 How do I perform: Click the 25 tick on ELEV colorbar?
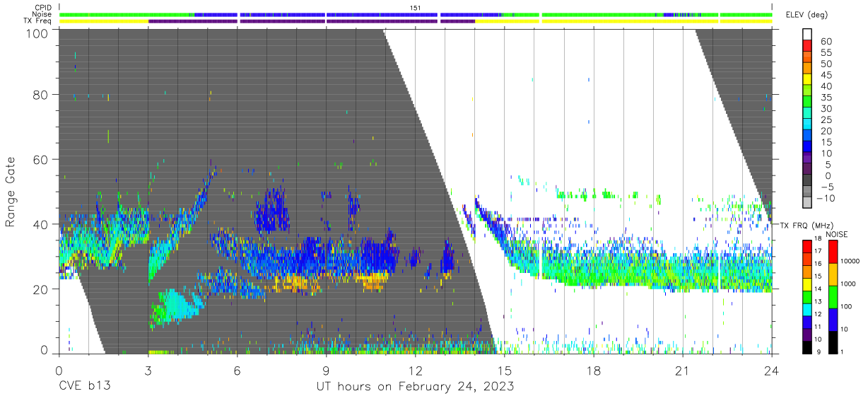click(826, 120)
